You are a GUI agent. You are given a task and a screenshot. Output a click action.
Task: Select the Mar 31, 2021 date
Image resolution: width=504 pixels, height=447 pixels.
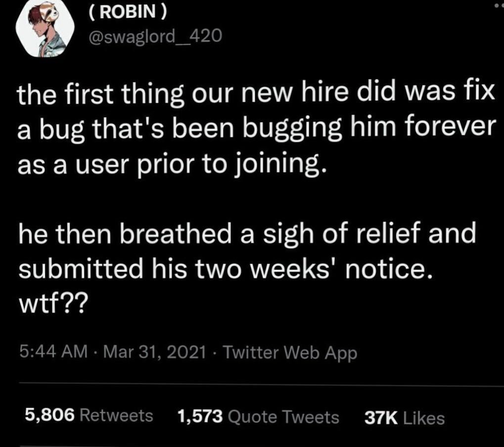[x=155, y=352]
